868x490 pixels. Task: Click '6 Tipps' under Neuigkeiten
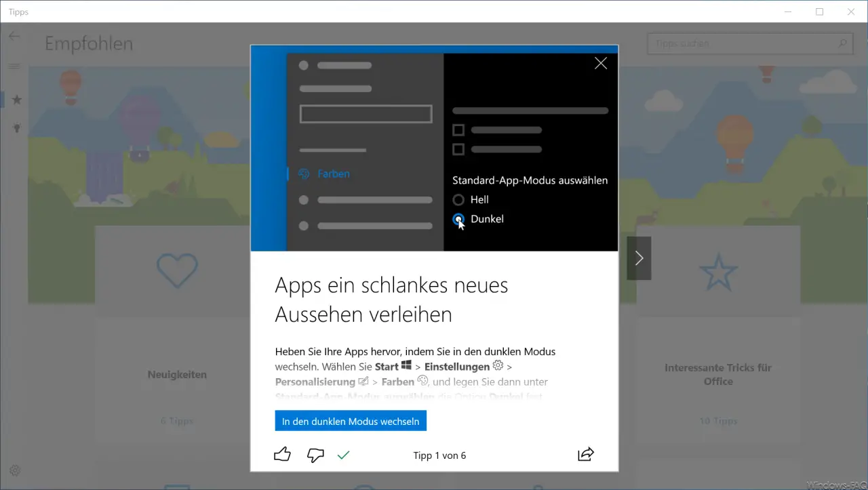point(177,421)
